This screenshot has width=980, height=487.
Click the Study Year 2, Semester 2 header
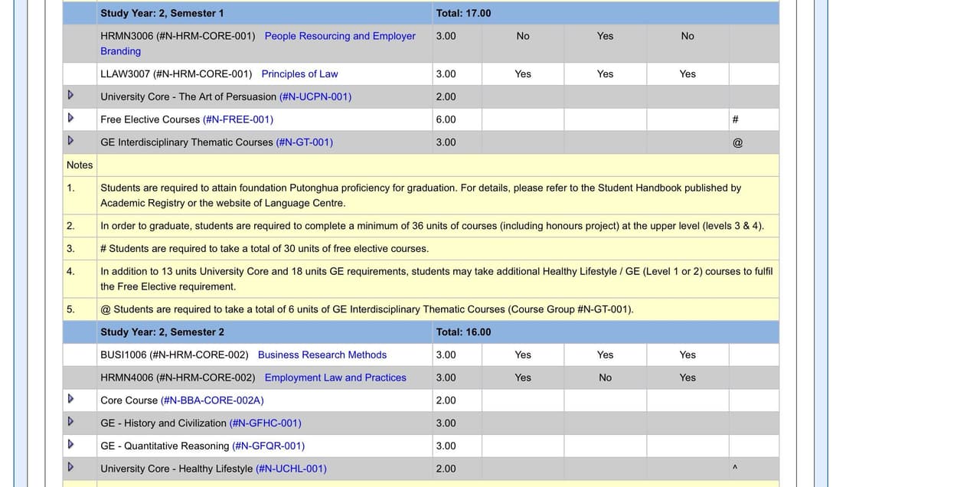(162, 332)
